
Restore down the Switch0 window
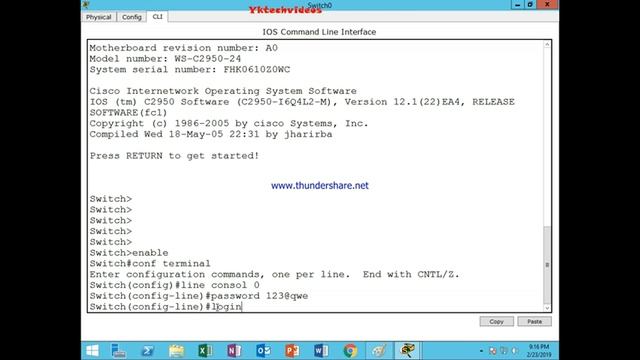pos(530,5)
